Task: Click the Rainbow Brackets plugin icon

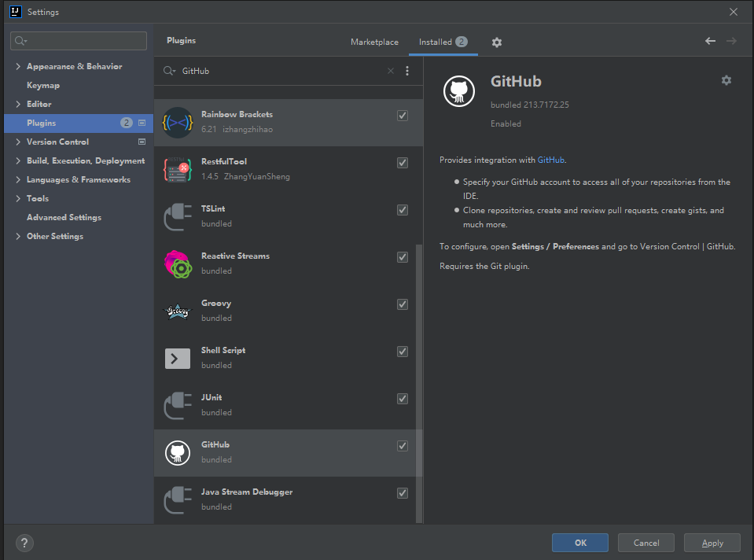Action: click(178, 123)
